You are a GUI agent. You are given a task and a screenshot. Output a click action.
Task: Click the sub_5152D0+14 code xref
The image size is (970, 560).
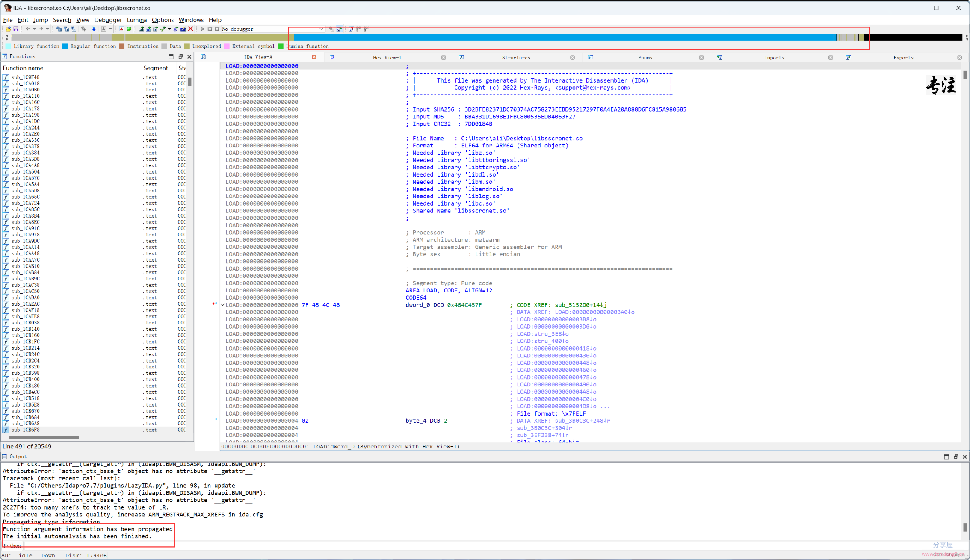tap(580, 305)
